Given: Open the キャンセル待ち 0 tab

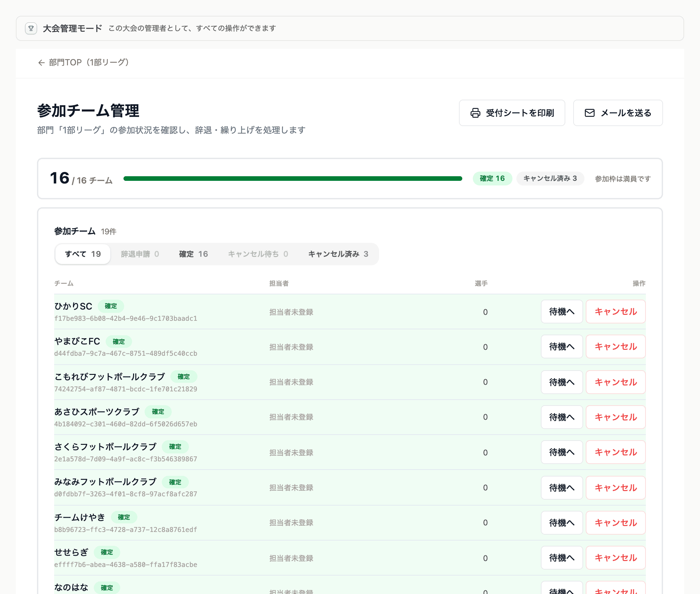Looking at the screenshot, I should [x=258, y=254].
